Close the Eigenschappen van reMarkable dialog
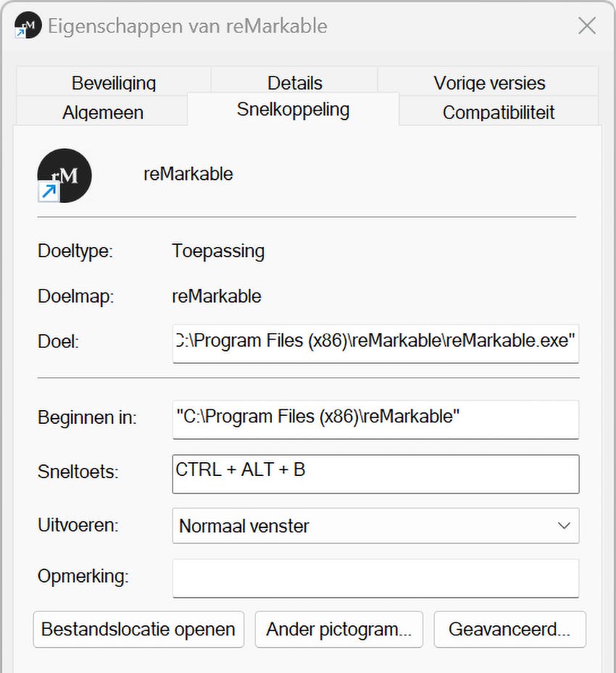The height and width of the screenshot is (673, 616). [586, 26]
